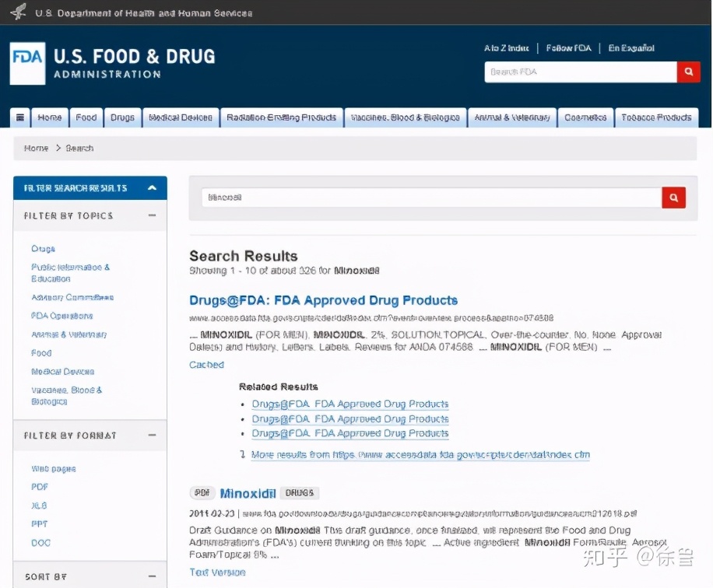Viewport: 713px width, 588px height.
Task: Collapse the Filter Search Results panel arrow
Action: pyautogui.click(x=153, y=187)
